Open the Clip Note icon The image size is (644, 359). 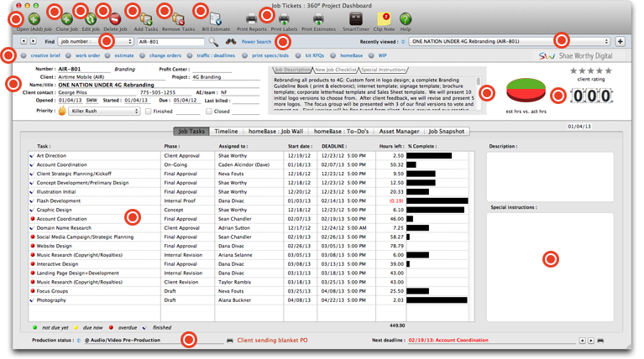pyautogui.click(x=384, y=18)
